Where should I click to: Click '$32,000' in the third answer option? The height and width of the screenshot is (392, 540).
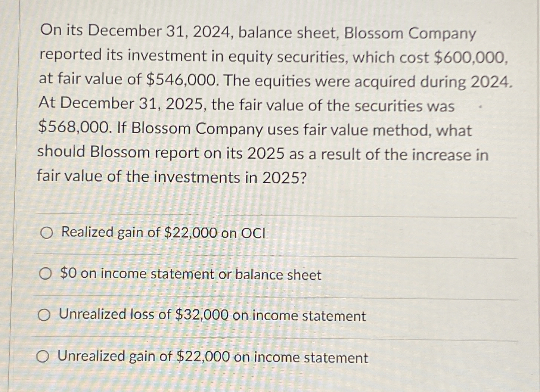click(202, 315)
